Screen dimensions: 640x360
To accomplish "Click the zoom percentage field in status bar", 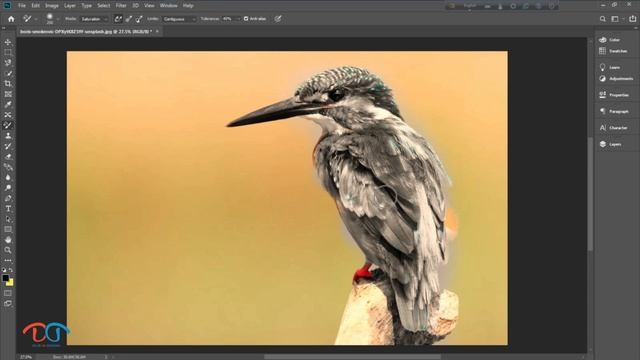I will pos(26,357).
